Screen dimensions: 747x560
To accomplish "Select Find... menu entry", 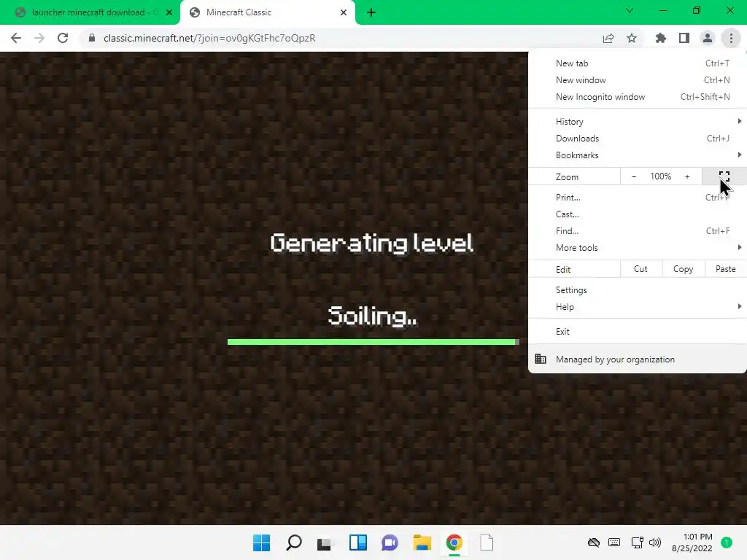I will click(638, 231).
